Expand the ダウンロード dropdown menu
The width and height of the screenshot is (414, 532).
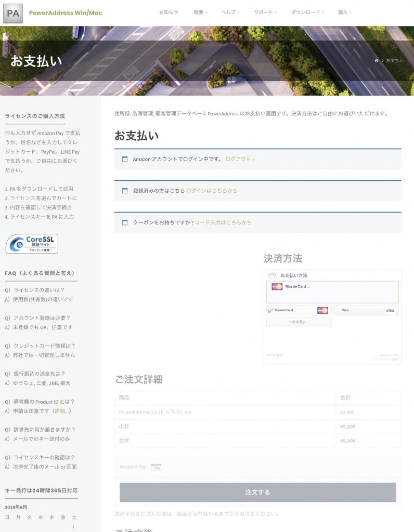307,12
